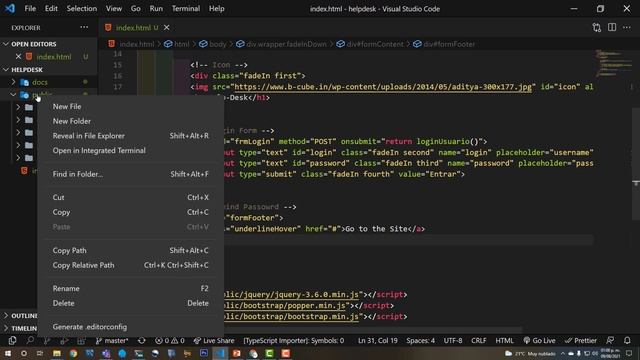Expand the docs folder
640x360 pixels.
coord(13,82)
